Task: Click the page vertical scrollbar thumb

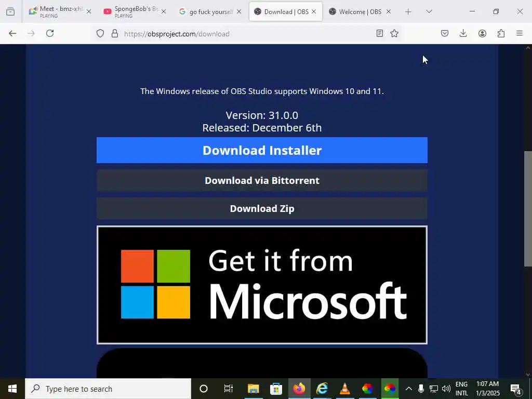Action: 528,209
